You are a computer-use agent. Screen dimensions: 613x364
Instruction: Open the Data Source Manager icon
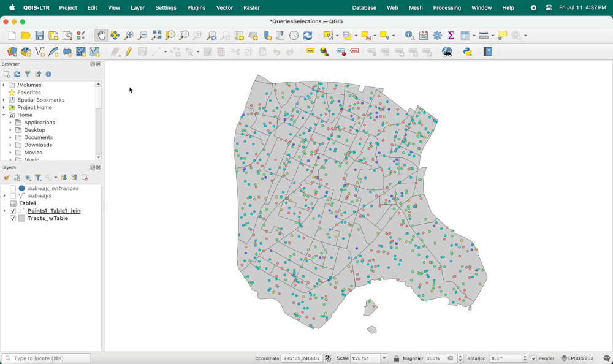pyautogui.click(x=12, y=51)
